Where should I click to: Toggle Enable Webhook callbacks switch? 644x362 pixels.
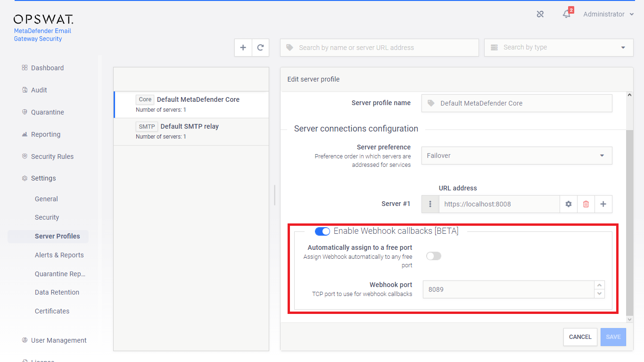point(322,231)
